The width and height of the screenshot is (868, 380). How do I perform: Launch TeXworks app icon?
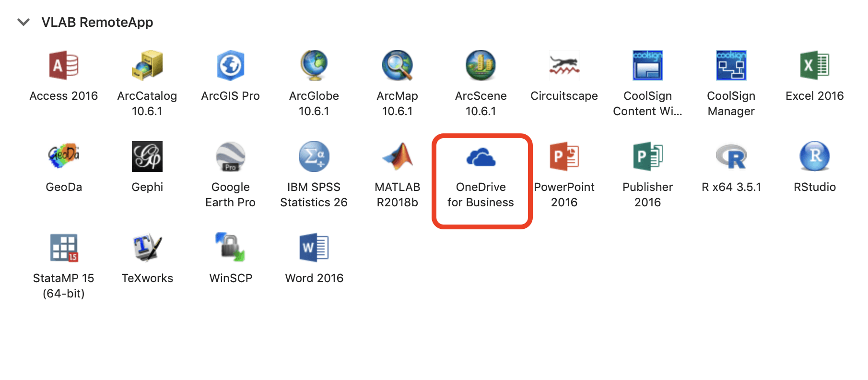[147, 248]
